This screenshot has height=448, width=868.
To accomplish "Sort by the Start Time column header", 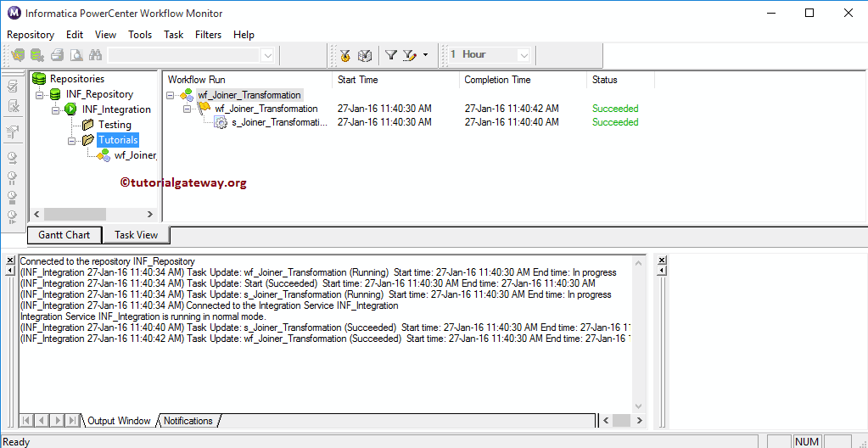I will click(395, 80).
